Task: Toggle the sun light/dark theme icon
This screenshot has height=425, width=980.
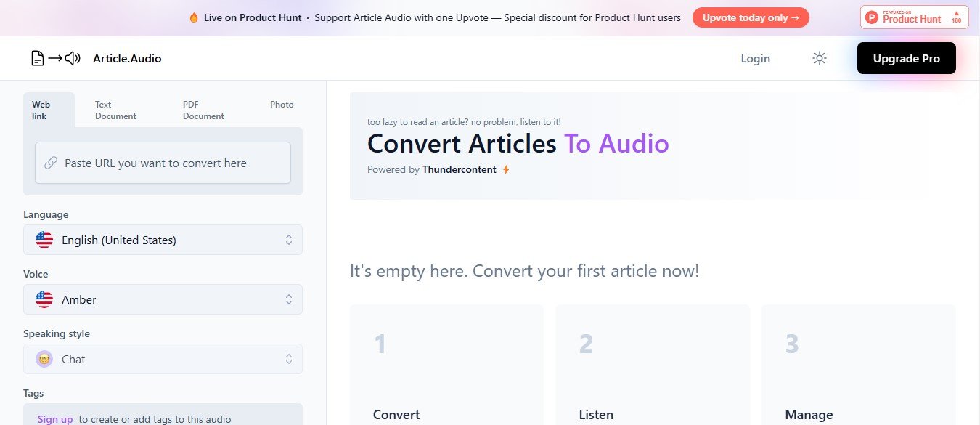Action: [820, 59]
